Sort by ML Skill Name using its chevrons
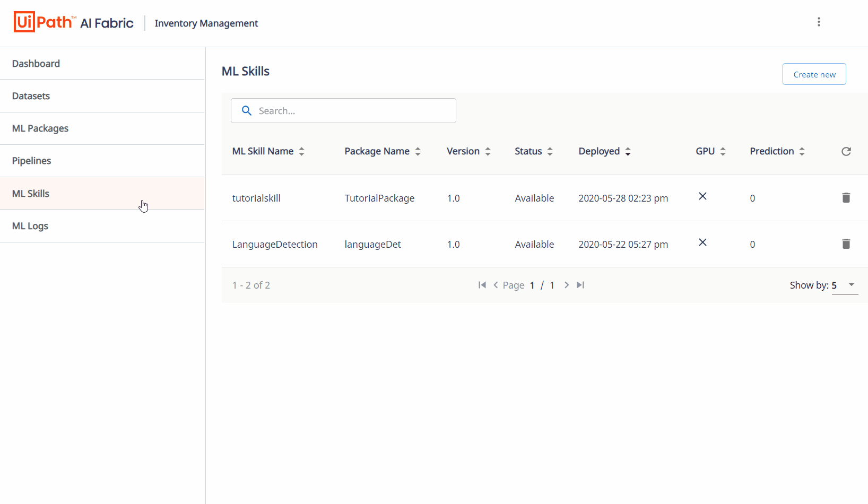Image resolution: width=868 pixels, height=504 pixels. tap(301, 151)
